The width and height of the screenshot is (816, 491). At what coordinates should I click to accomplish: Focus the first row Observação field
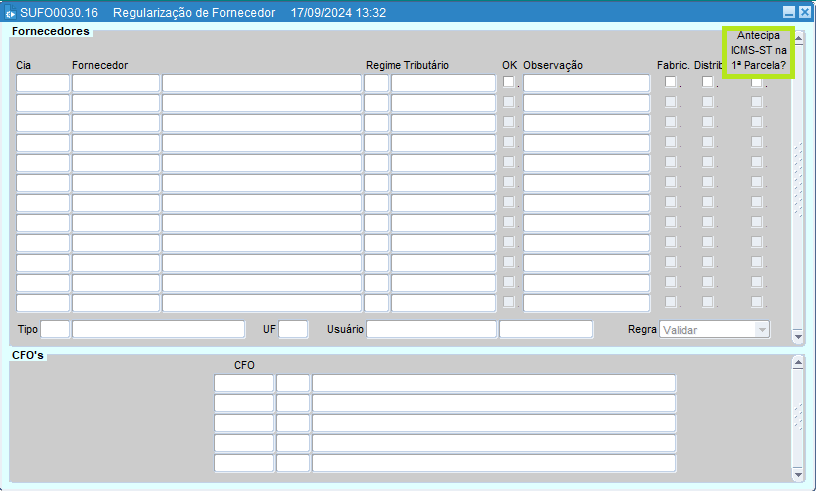[586, 83]
